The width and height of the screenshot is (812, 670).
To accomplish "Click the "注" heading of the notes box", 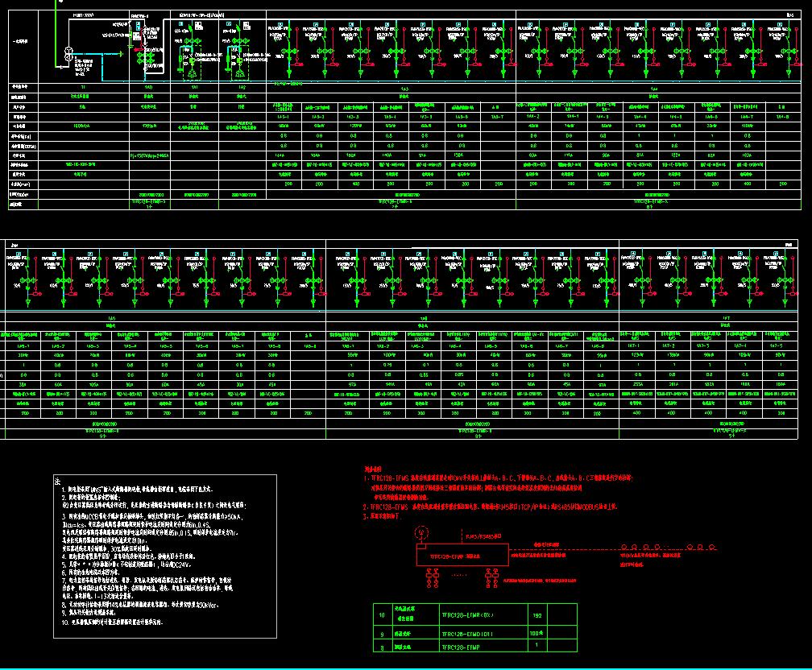I will [57, 482].
